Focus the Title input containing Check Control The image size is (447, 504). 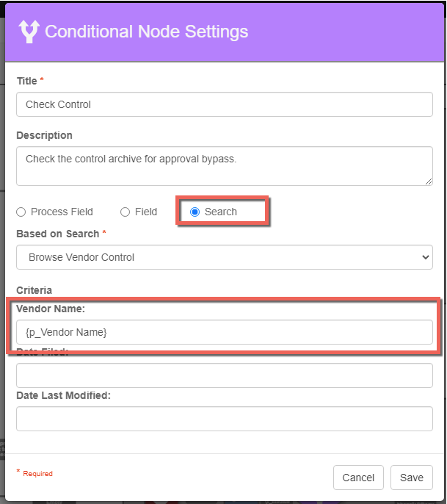[224, 104]
